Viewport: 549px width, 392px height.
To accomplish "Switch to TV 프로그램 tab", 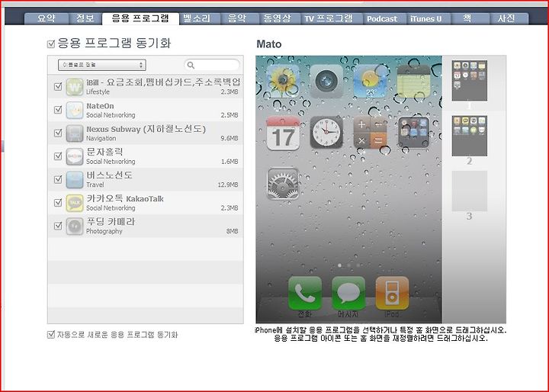I will 332,18.
